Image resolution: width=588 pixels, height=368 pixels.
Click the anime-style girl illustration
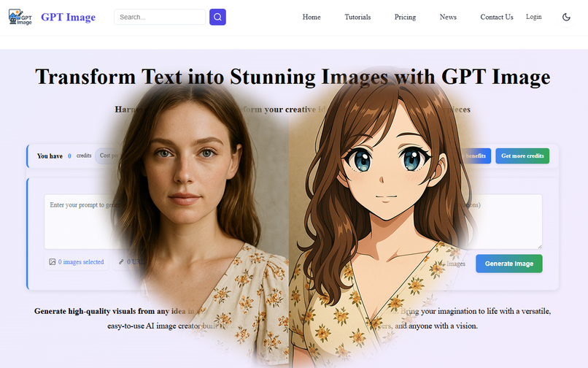[382, 218]
